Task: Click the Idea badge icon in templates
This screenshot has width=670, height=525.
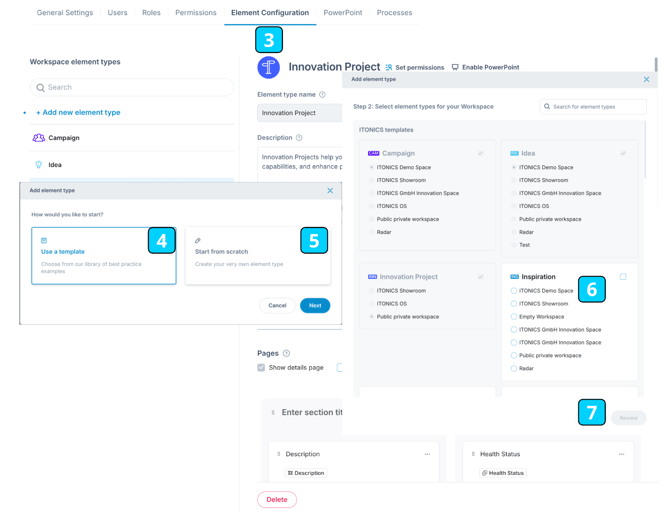Action: tap(514, 153)
